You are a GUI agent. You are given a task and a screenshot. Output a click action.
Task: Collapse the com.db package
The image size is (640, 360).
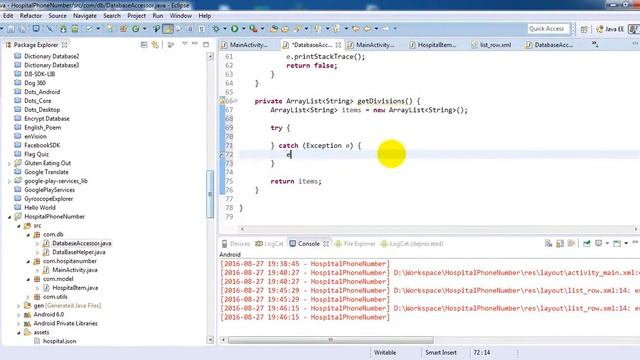pos(28,235)
